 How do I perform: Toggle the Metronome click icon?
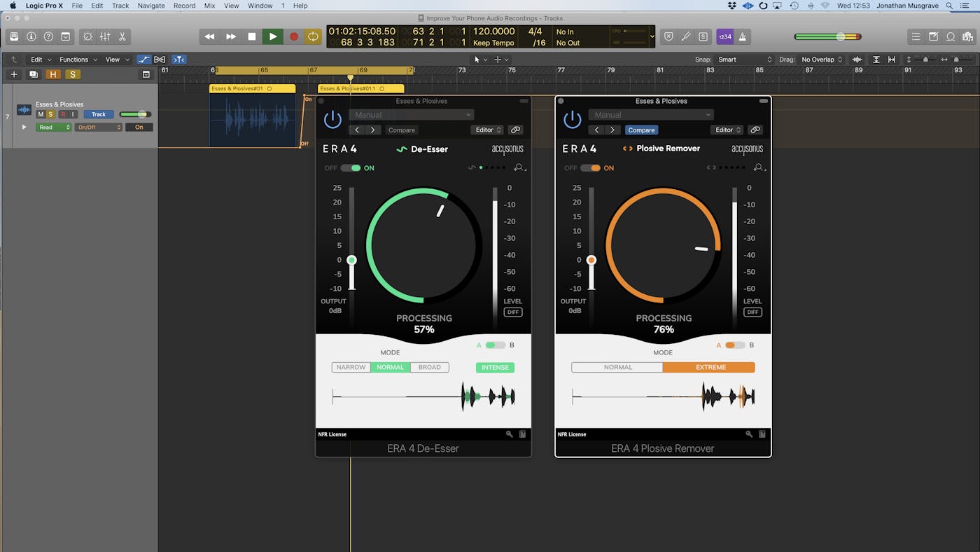click(742, 36)
